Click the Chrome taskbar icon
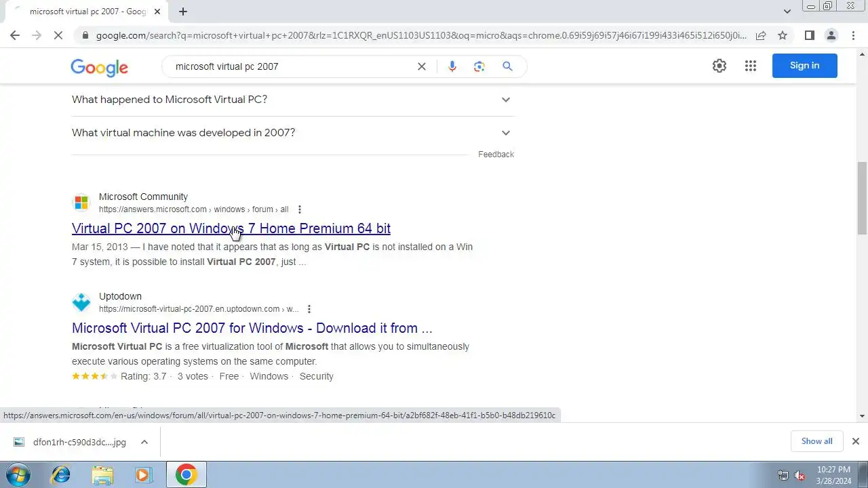The image size is (868, 488). tap(186, 475)
